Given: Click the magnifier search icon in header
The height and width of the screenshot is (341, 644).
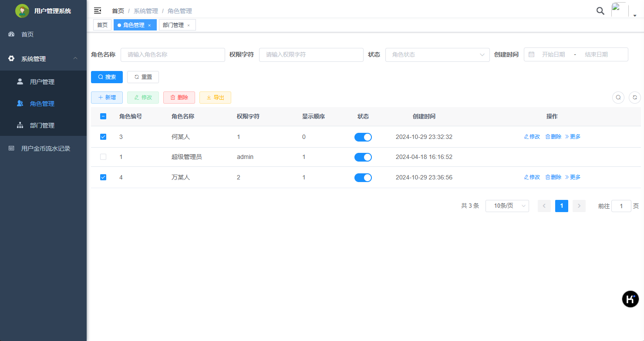Looking at the screenshot, I should click(600, 11).
